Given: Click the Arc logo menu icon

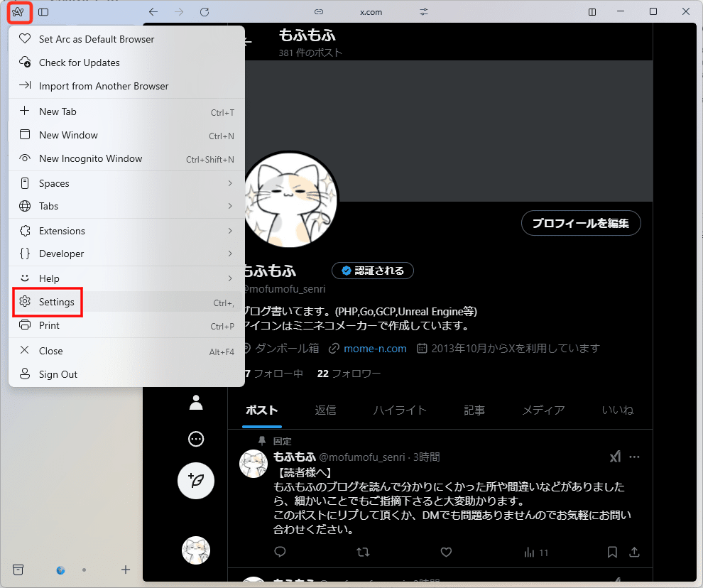Looking at the screenshot, I should point(18,12).
